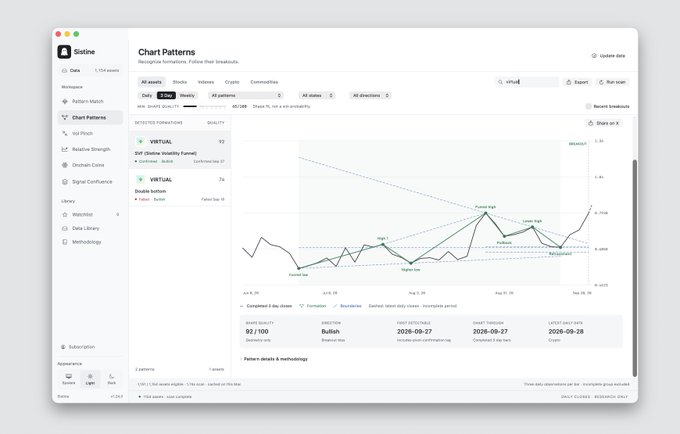Click the Signal Confluence icon
Image resolution: width=680 pixels, height=434 pixels.
(65, 182)
